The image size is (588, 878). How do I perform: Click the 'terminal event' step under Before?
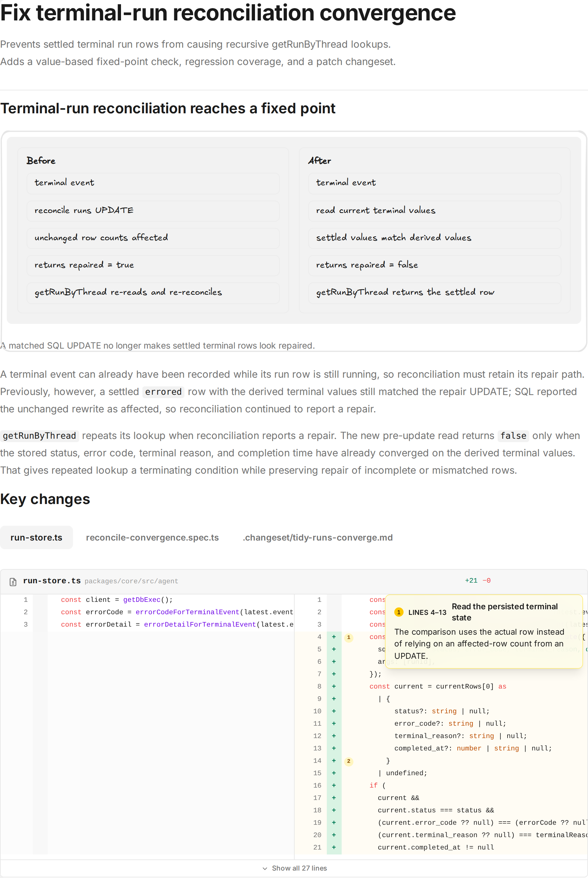coord(153,183)
